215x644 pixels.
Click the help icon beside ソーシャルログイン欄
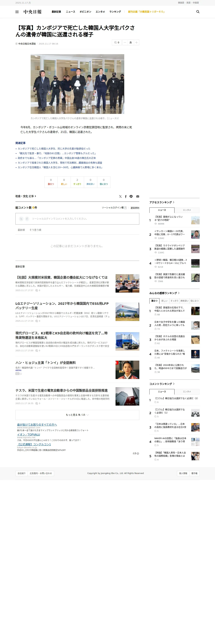pos(125,208)
